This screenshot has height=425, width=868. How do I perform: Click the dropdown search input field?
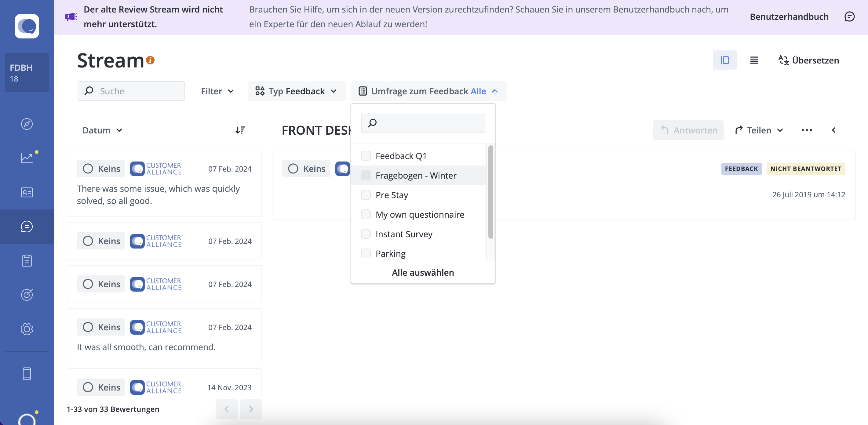pyautogui.click(x=423, y=123)
